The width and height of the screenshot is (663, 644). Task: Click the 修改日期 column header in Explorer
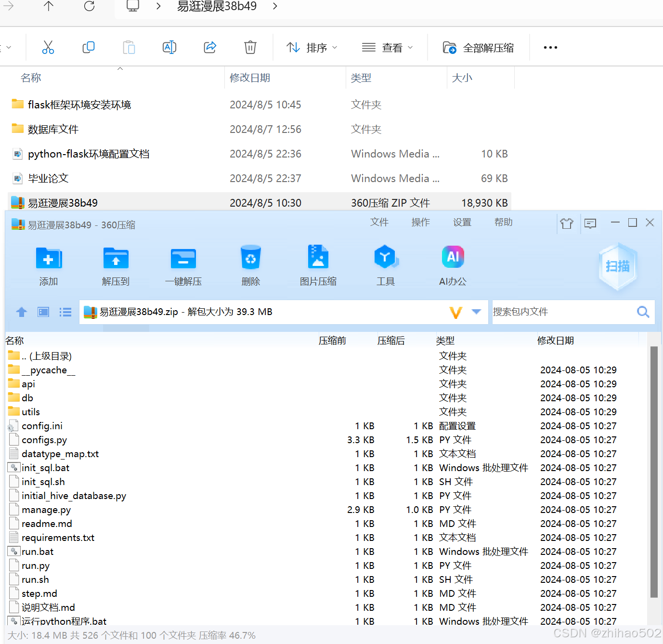(x=250, y=78)
